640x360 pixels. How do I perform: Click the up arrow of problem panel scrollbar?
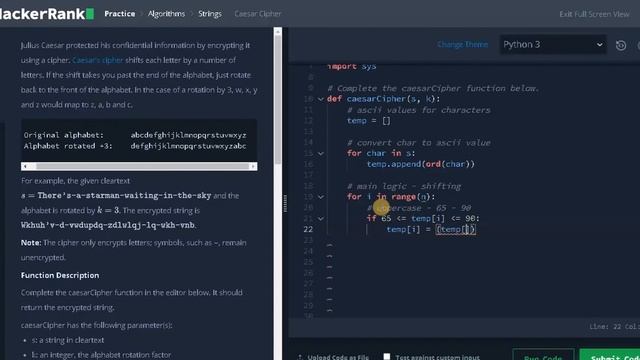pyautogui.click(x=278, y=31)
